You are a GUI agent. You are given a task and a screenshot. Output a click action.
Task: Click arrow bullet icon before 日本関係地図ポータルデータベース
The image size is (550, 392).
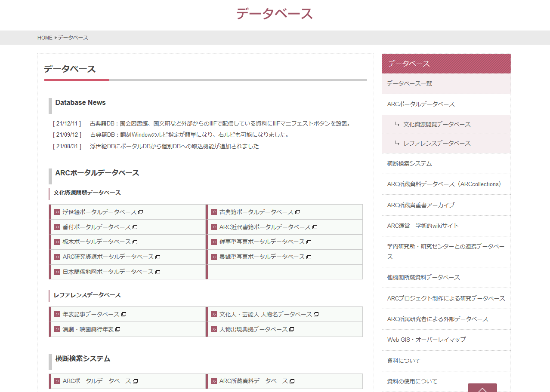pos(57,272)
